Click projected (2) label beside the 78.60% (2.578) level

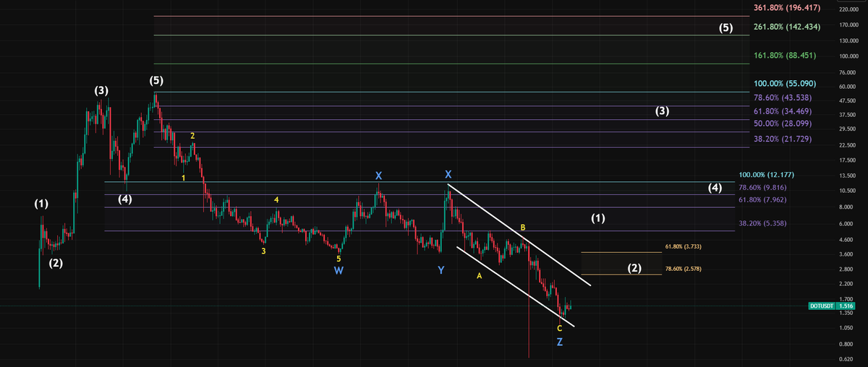634,268
